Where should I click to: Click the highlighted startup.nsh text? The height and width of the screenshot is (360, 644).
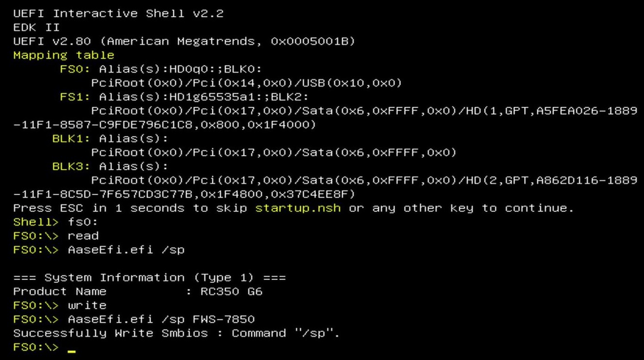[x=298, y=208]
